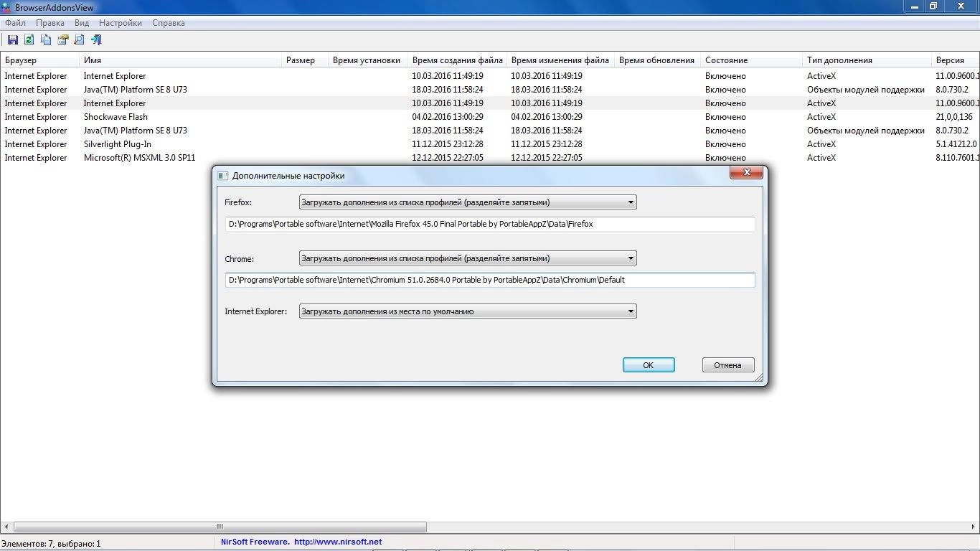Click the BrowserAddonsView title bar app icon

point(6,7)
